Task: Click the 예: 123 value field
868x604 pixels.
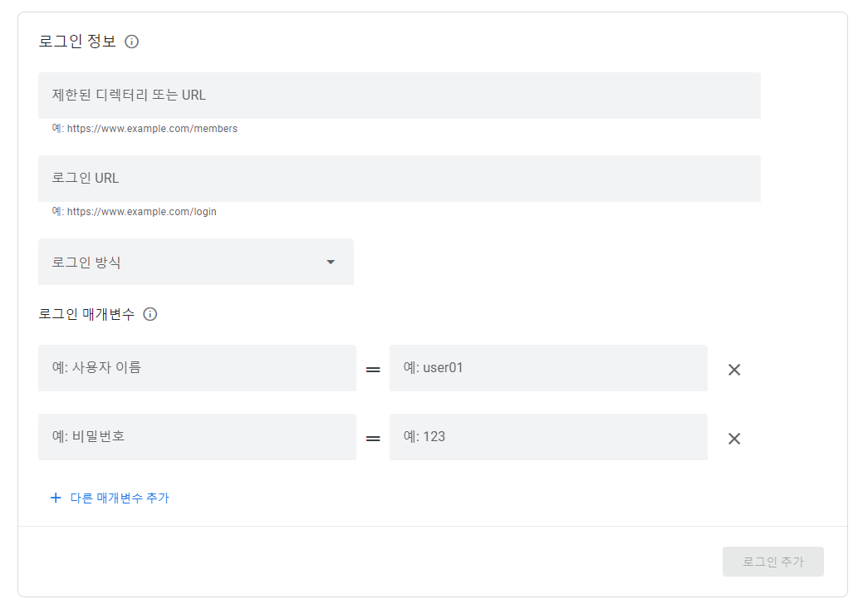Action: tap(548, 437)
